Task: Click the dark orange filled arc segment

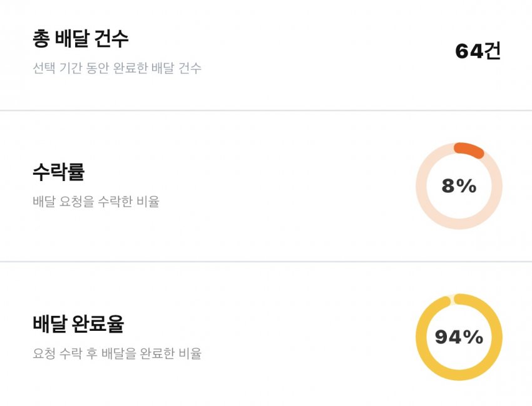Action: tap(469, 150)
